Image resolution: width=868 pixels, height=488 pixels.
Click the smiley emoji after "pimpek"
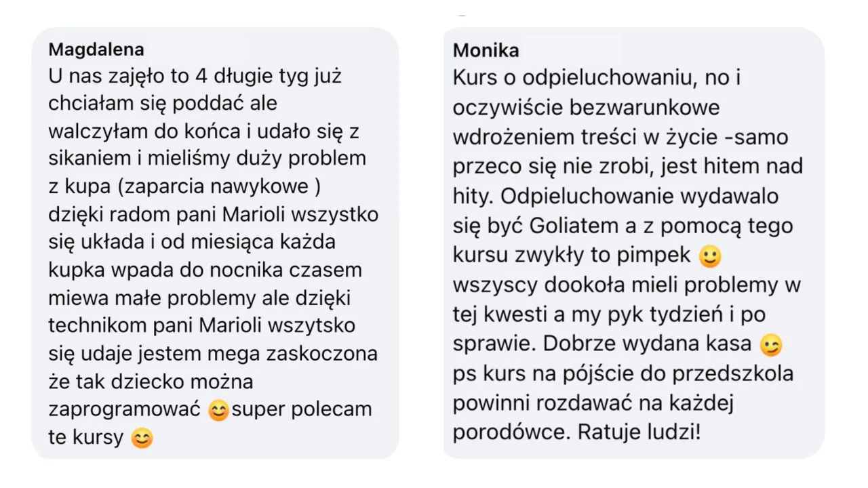710,256
